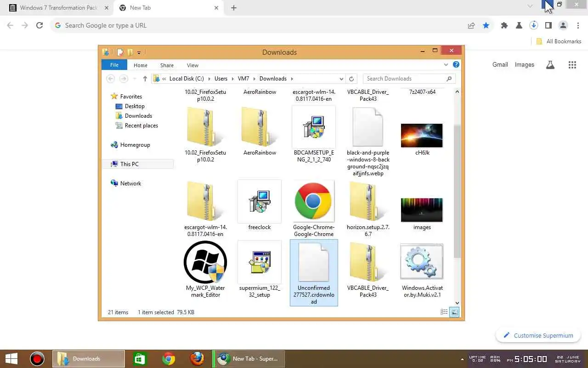
Task: Select This PC in navigation pane
Action: (129, 164)
